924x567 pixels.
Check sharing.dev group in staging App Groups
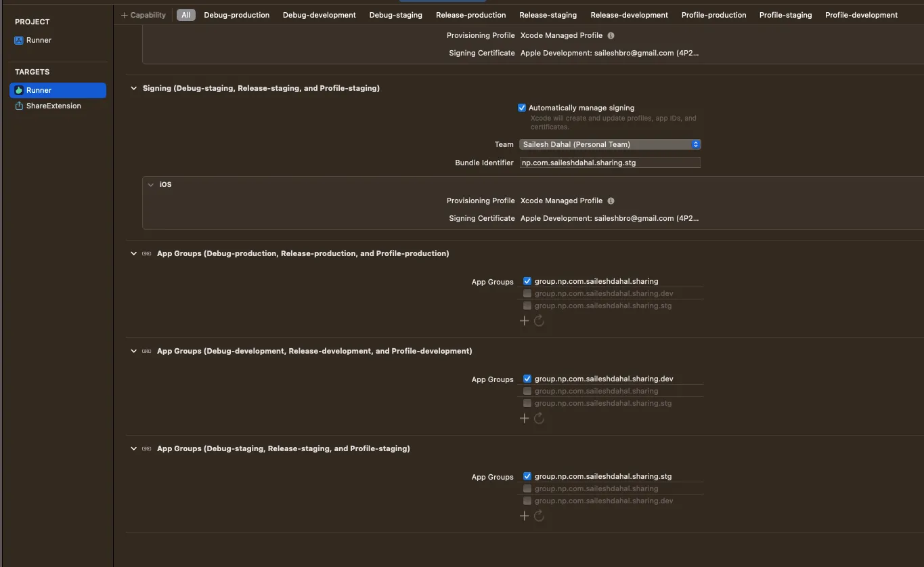click(527, 501)
